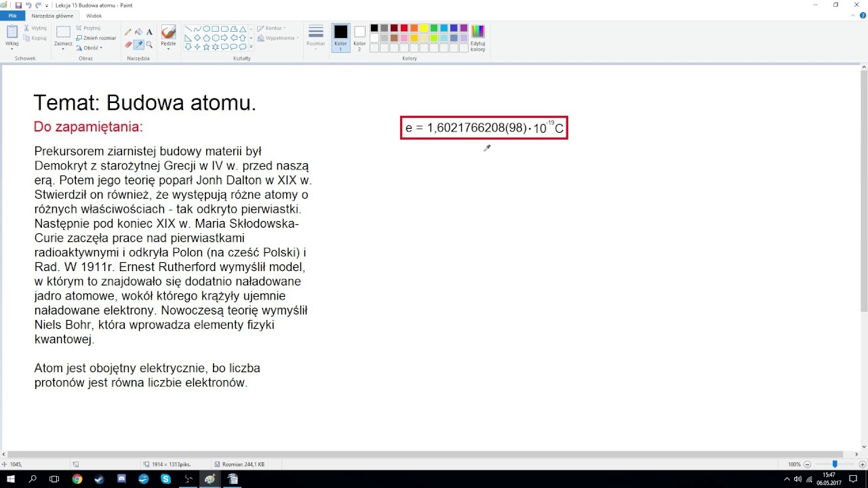
Task: Open the Rozmiar size dropdown
Action: coord(316,38)
